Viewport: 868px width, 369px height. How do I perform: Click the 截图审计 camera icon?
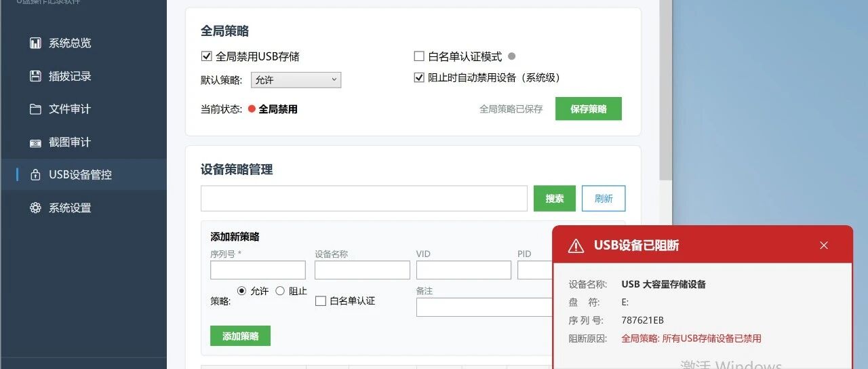(x=36, y=142)
